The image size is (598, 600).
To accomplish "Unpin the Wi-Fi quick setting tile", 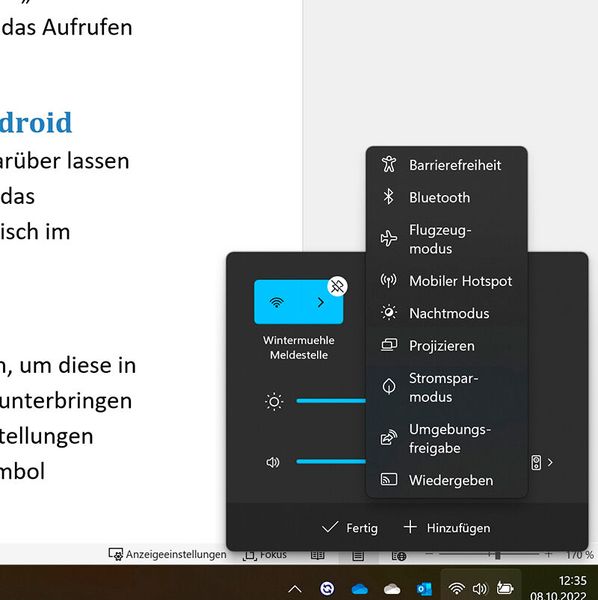I will pyautogui.click(x=337, y=286).
